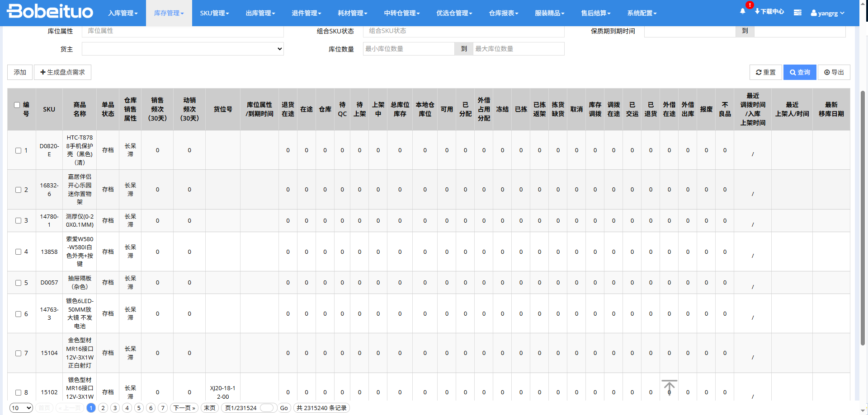Click the 重置 refresh reset button
Viewport: 868px width, 415px height.
pyautogui.click(x=765, y=72)
